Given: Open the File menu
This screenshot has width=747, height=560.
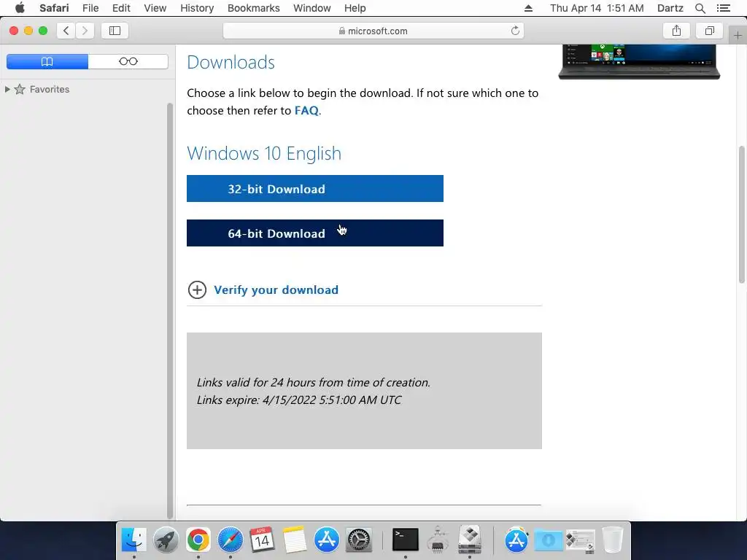Looking at the screenshot, I should pyautogui.click(x=90, y=8).
